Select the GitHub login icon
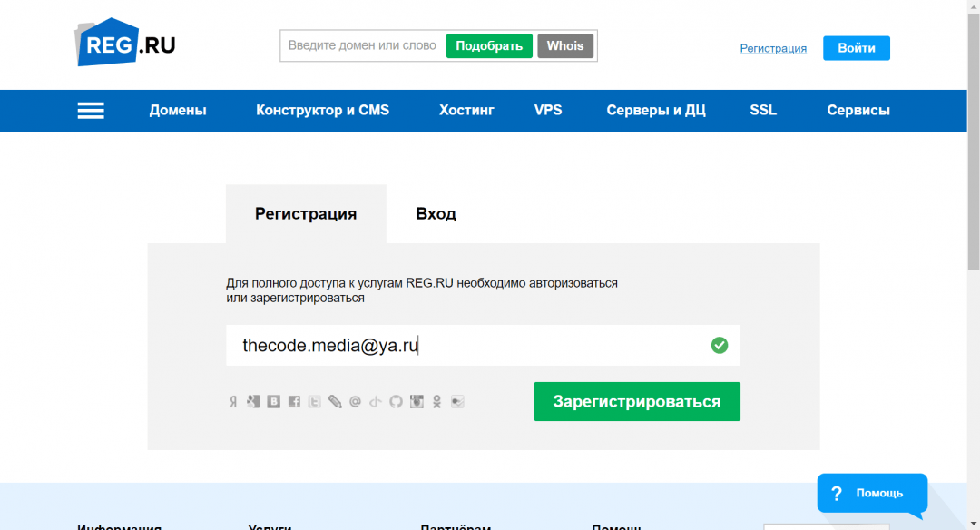This screenshot has height=530, width=980. tap(396, 402)
